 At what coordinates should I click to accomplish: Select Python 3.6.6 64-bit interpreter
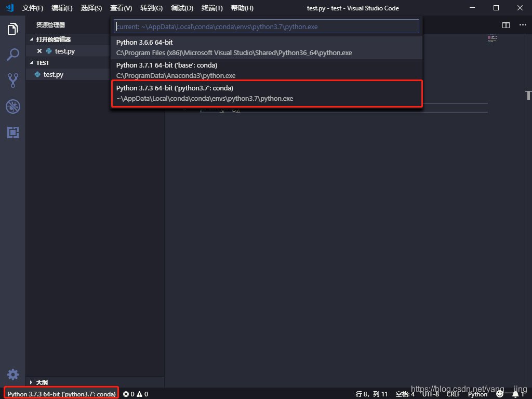[267, 47]
